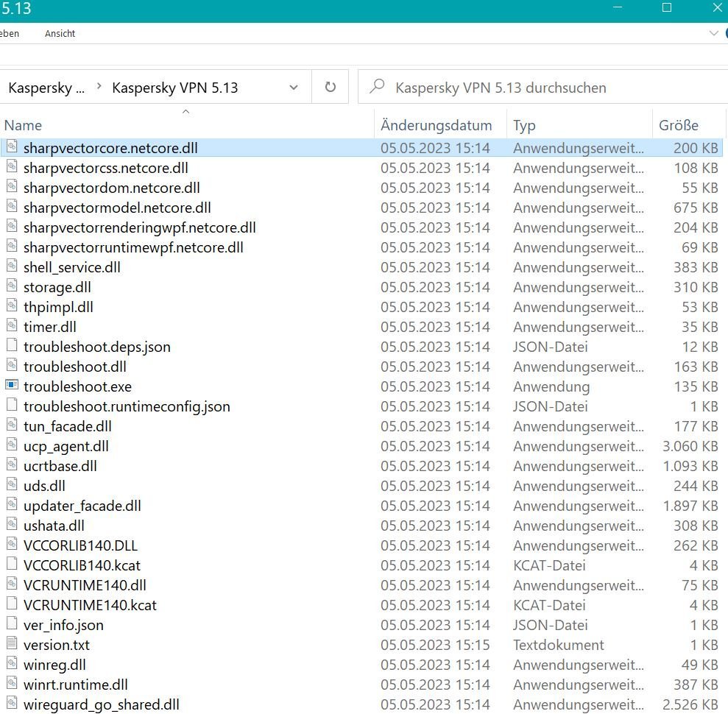Screen dimensions: 728x714
Task: Click the storage.dll file icon
Action: click(x=12, y=286)
